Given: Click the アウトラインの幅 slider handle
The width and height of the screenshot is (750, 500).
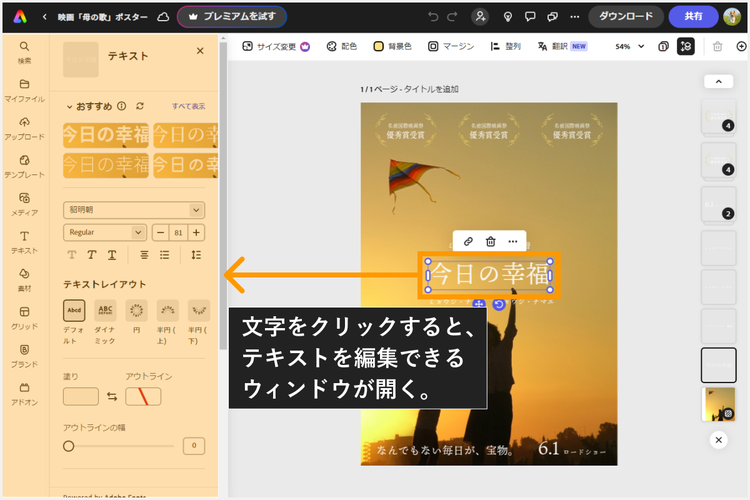Looking at the screenshot, I should 68,446.
